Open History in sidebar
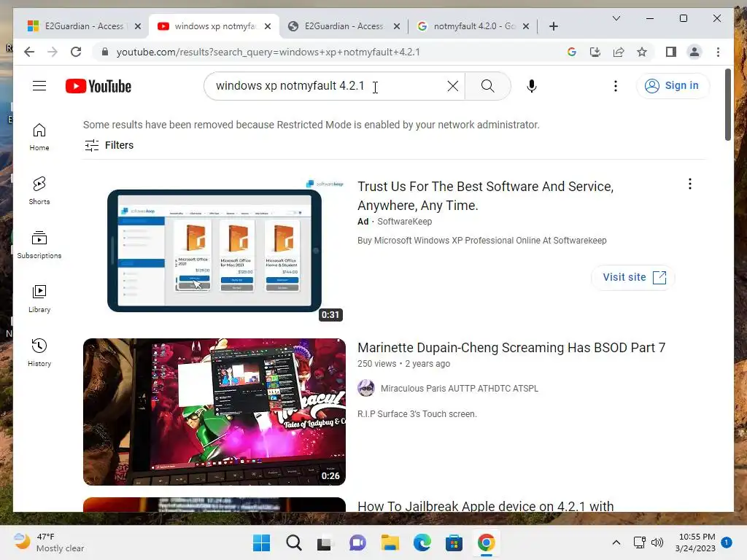 pos(39,353)
